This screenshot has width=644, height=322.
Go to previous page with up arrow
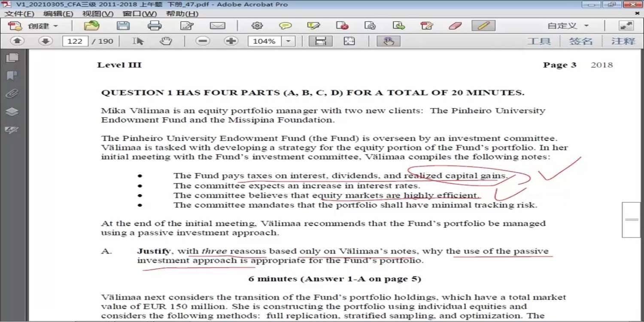(17, 41)
